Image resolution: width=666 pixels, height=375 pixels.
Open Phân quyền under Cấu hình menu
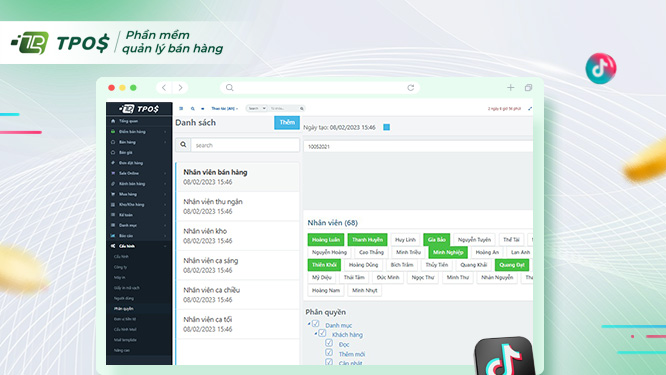click(x=124, y=309)
